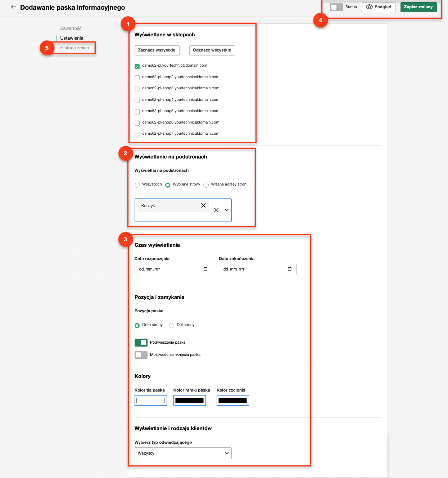Image resolution: width=448 pixels, height=478 pixels.
Task: Open Kolor czcionki color picker
Action: click(x=233, y=400)
